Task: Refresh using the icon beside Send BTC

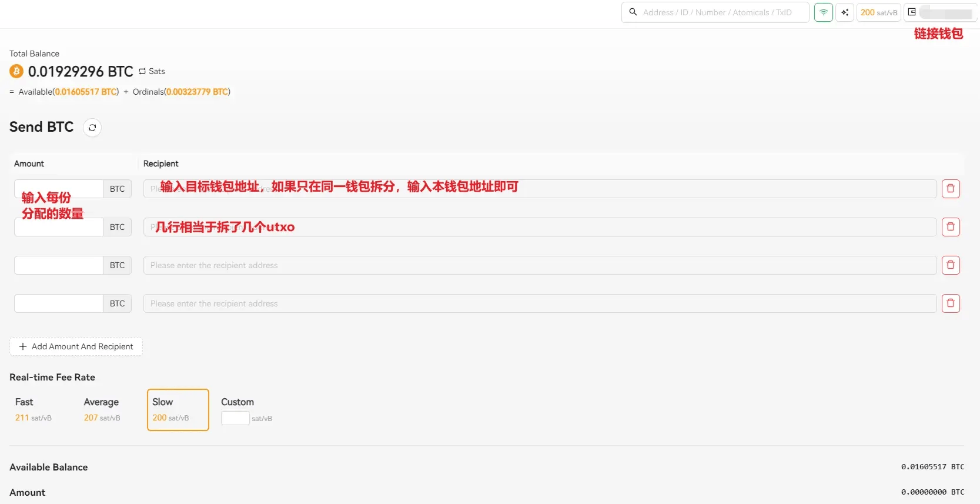Action: pos(92,128)
